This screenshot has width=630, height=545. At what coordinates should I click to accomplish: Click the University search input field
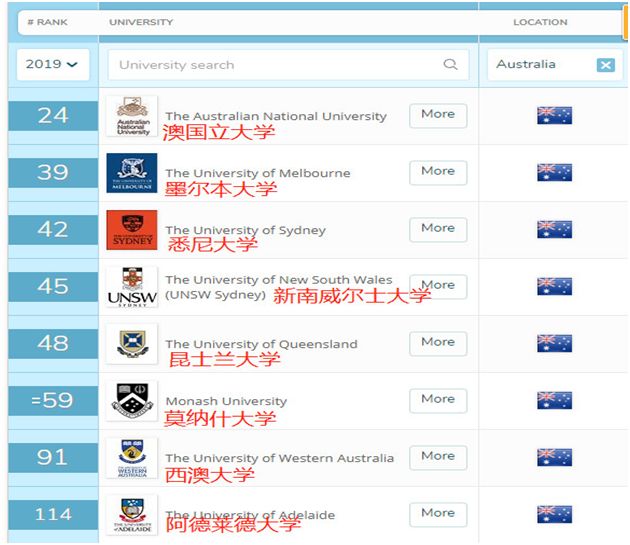[x=288, y=65]
